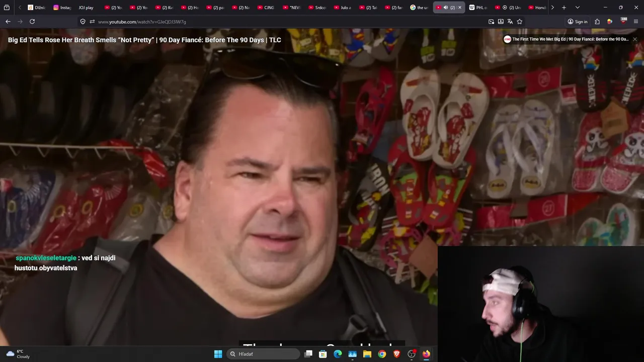Open Microsoft Edge from taskbar
Viewport: 644px width, 362px height.
click(x=338, y=354)
